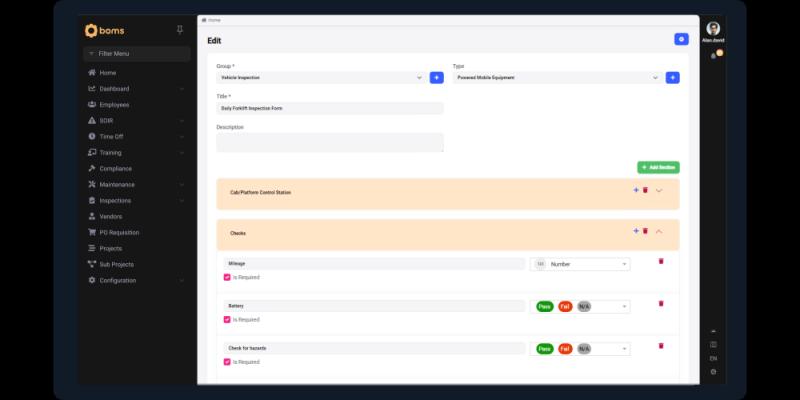Click the blue settings button beside Edit

681,39
